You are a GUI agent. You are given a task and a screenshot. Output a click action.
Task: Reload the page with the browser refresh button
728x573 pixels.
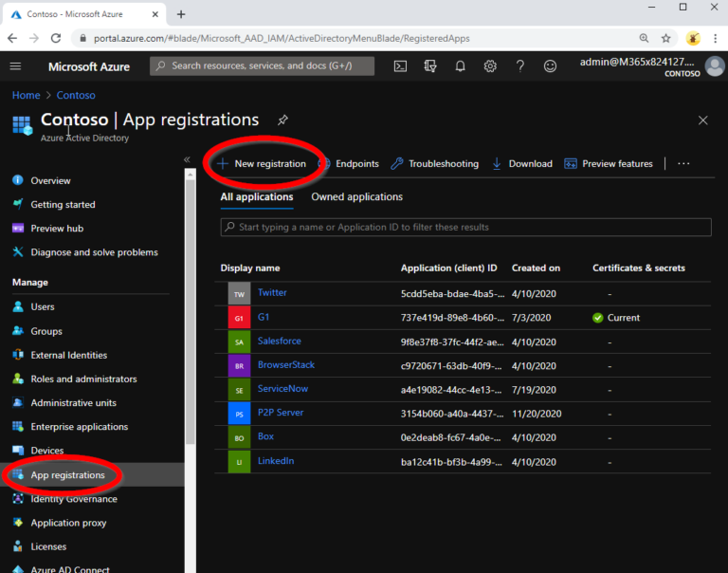click(56, 39)
